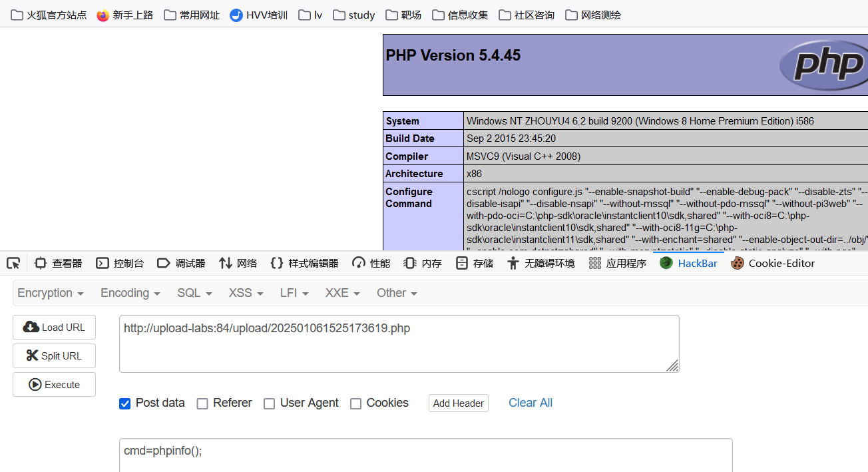Open the lv bookmark folder
Viewport: 868px width, 472px height.
coord(311,15)
